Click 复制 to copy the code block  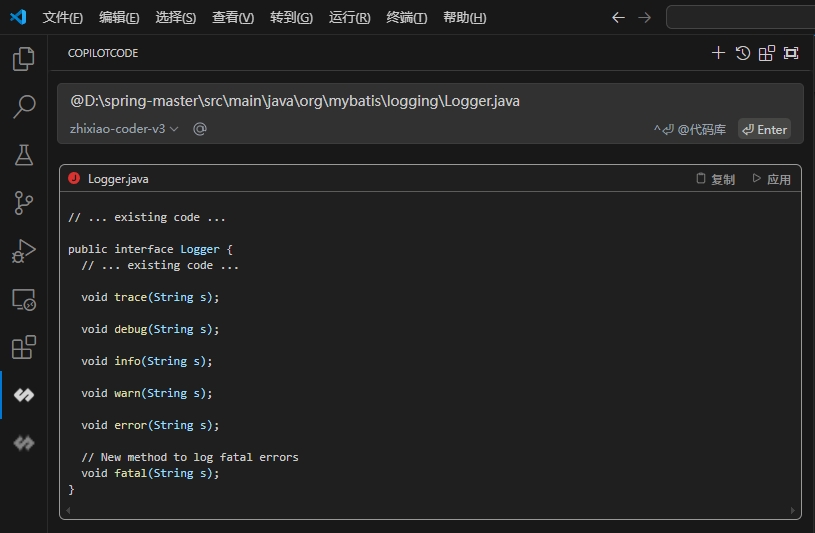tap(715, 179)
